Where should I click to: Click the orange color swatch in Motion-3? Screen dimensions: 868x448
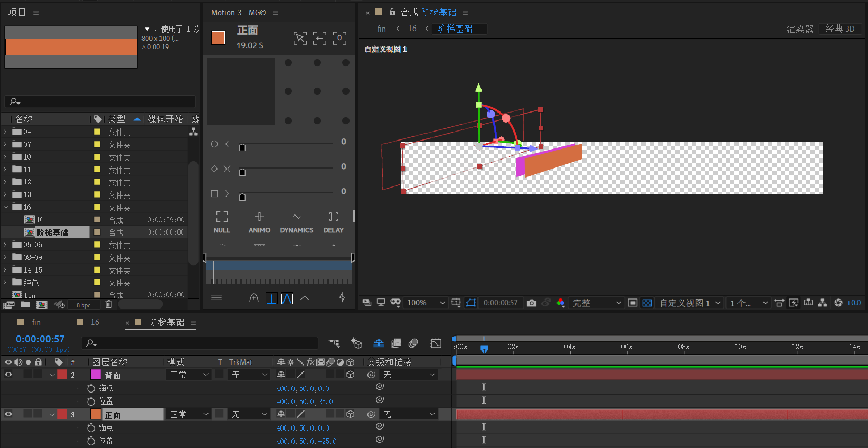tap(218, 38)
